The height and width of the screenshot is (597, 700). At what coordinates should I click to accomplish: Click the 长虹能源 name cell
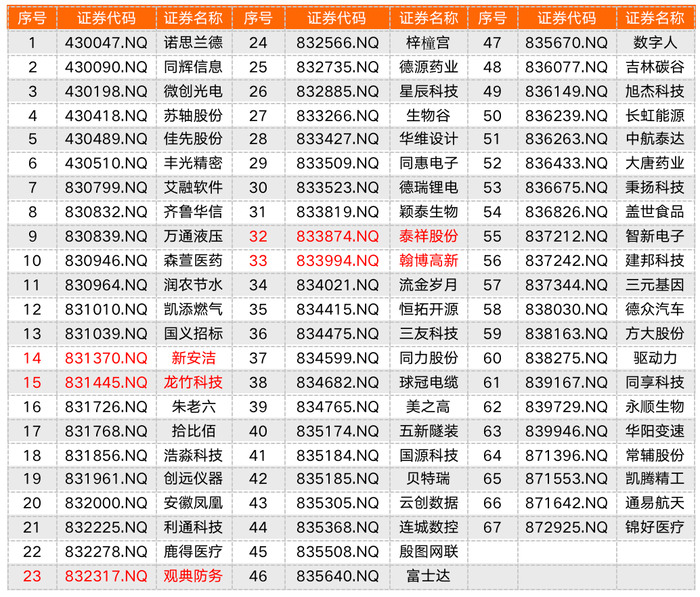655,116
